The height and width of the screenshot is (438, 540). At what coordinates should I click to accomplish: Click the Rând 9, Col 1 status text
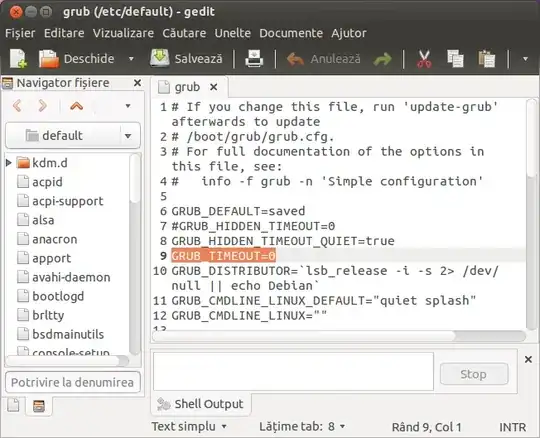click(426, 427)
